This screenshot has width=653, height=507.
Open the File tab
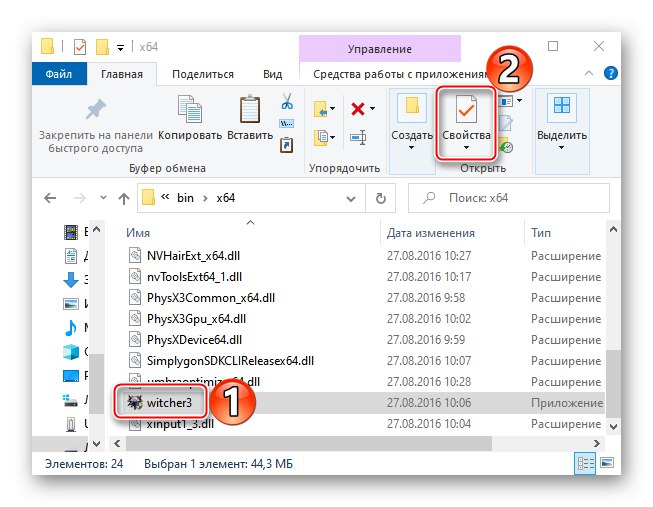(59, 74)
